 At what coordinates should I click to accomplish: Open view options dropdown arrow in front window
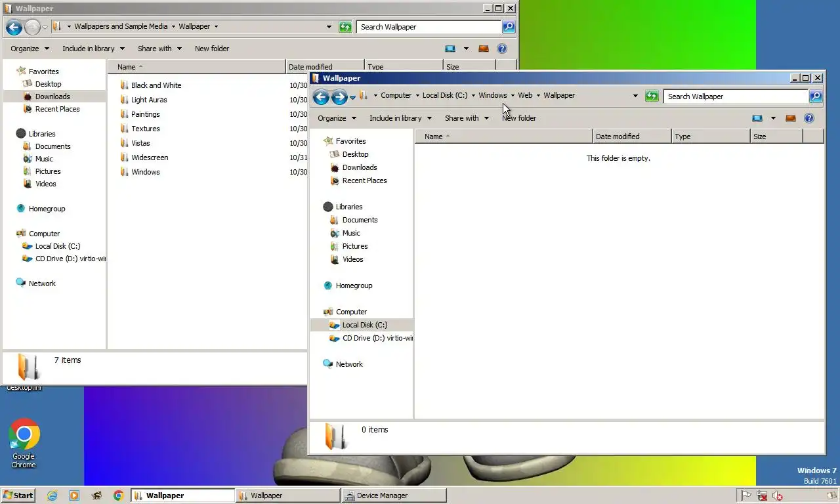coord(773,118)
